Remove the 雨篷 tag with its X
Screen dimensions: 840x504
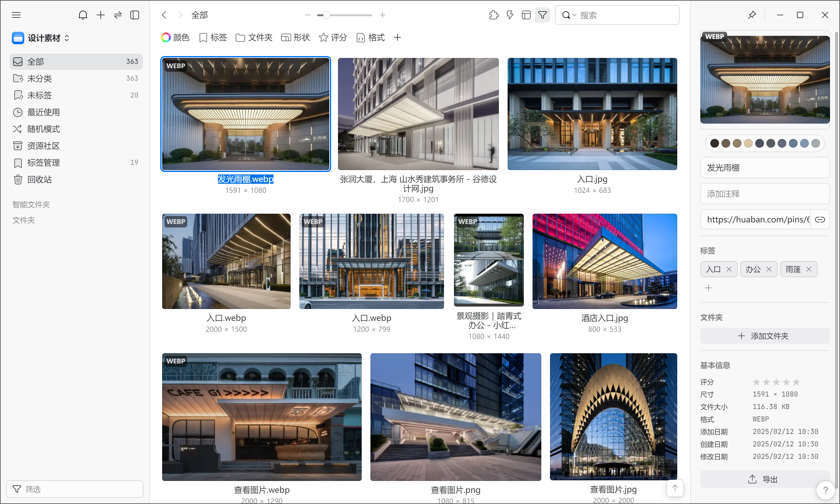(x=809, y=269)
